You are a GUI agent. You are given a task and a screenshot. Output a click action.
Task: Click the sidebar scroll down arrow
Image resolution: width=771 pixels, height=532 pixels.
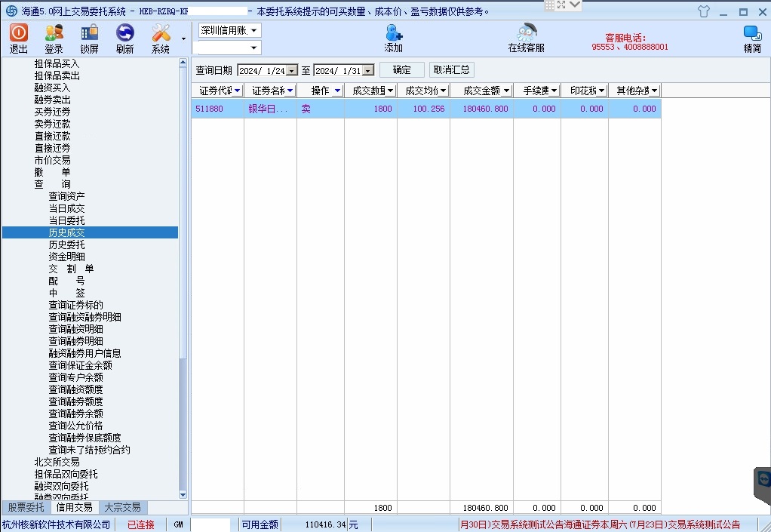point(183,495)
